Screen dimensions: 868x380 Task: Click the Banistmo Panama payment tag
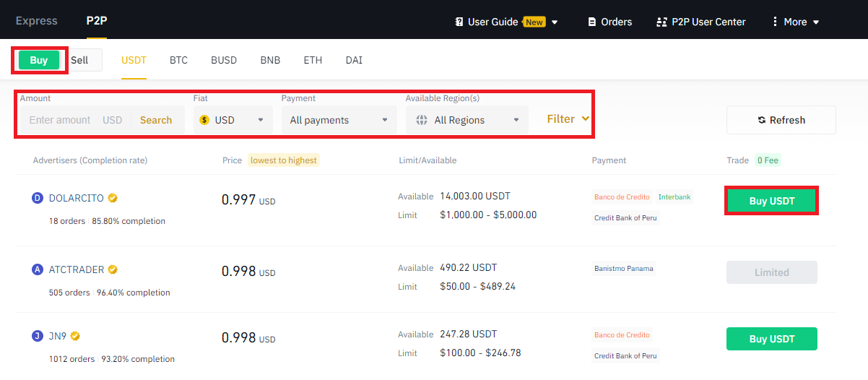click(624, 269)
